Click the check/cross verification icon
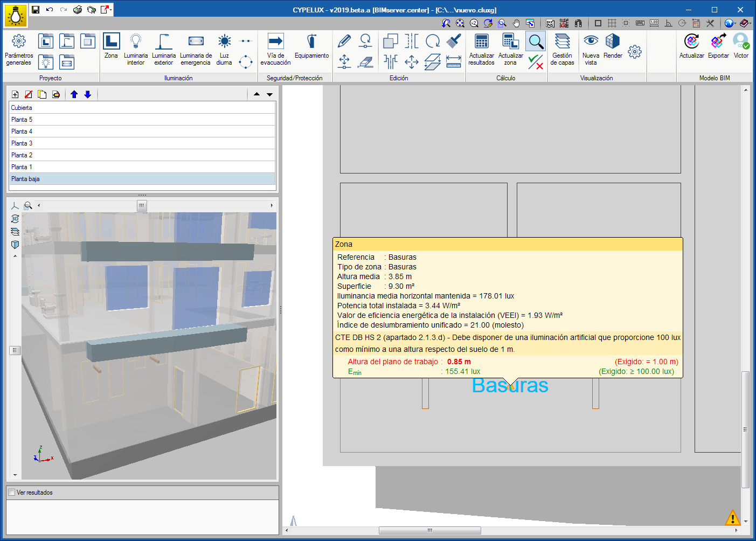 tap(536, 62)
